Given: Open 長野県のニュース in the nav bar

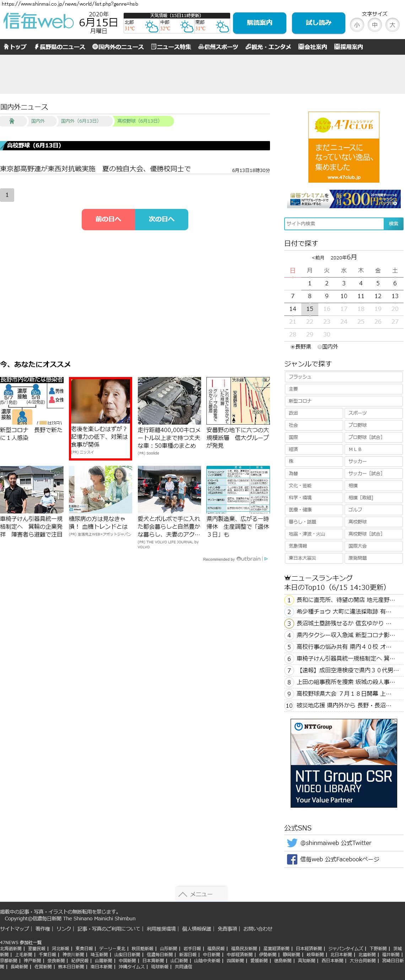Looking at the screenshot, I should 60,47.
